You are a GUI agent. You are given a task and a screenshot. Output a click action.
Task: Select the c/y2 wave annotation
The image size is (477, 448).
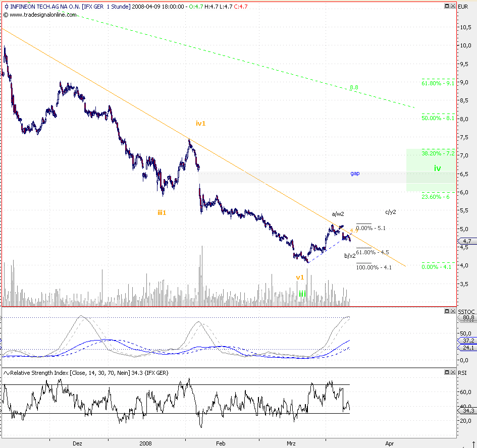pyautogui.click(x=391, y=212)
